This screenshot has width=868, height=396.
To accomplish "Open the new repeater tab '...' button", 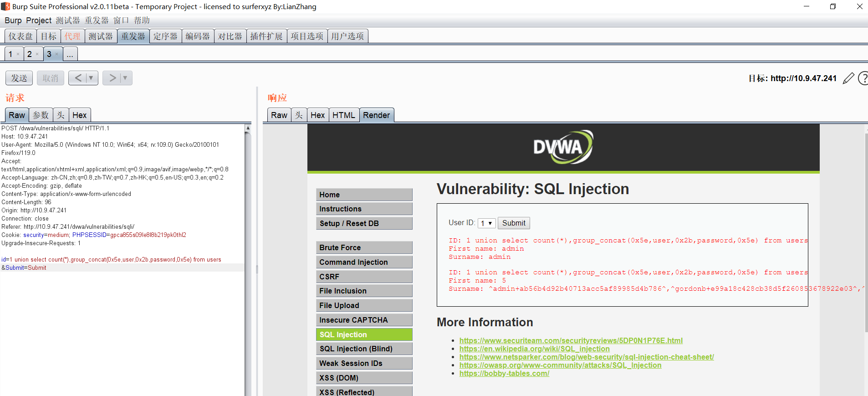I will (70, 54).
